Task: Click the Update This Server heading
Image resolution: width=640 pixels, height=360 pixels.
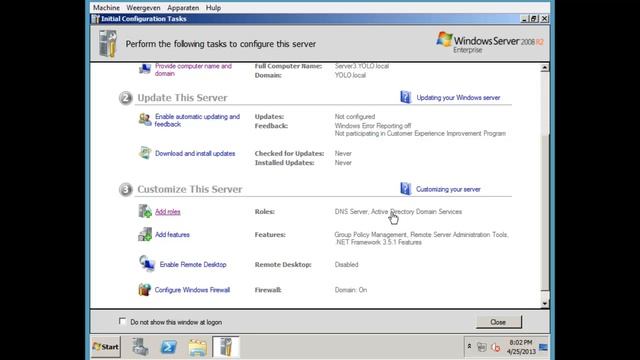Action: coord(182,98)
